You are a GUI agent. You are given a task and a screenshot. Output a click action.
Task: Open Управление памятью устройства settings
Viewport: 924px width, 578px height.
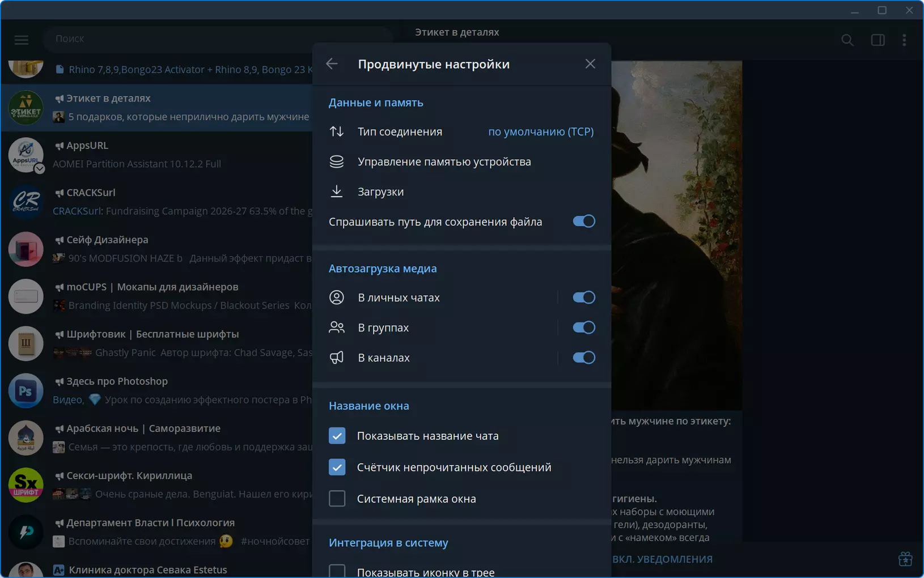461,161
